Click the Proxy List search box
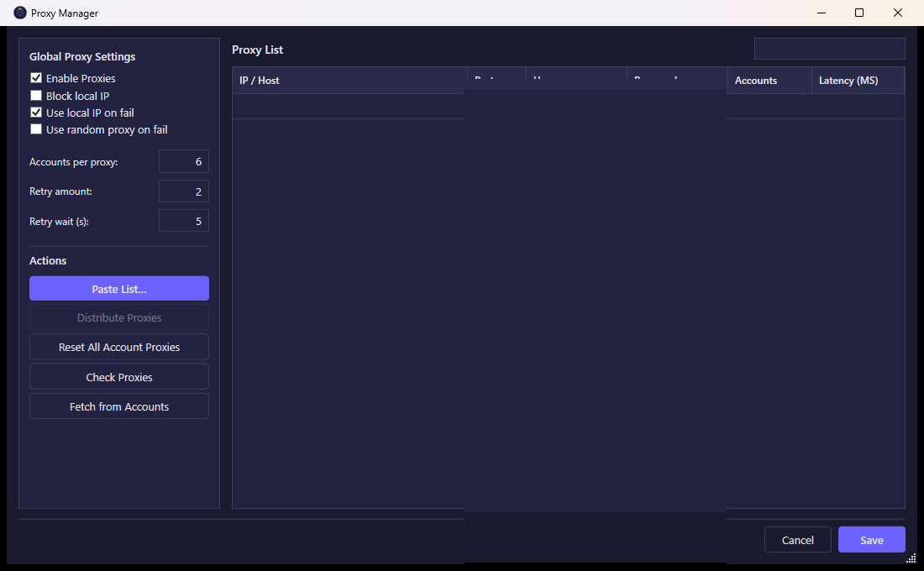 coord(830,49)
